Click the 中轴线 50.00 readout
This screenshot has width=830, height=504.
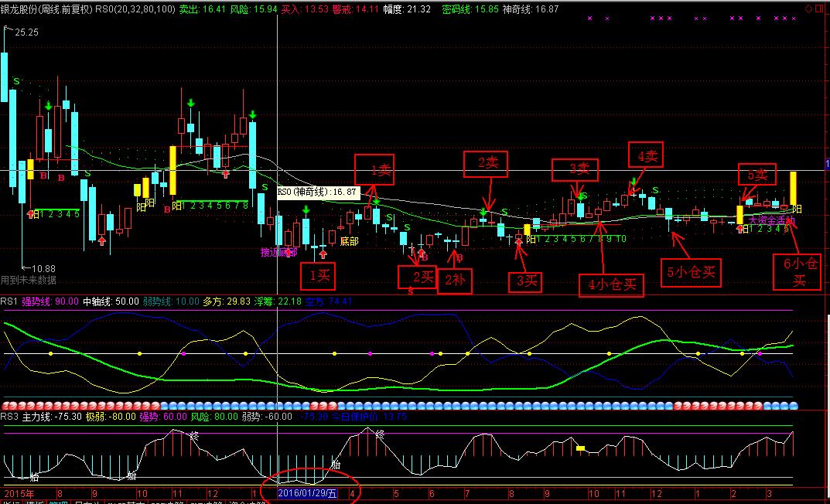tap(111, 301)
